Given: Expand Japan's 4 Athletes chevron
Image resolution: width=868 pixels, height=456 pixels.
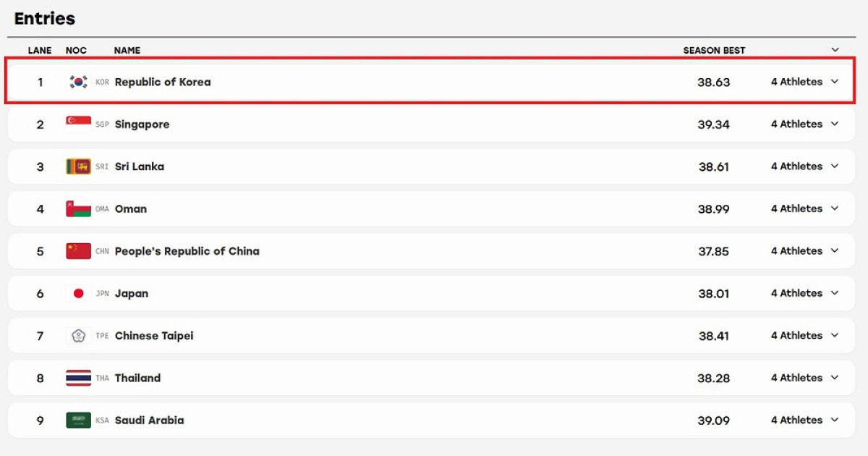Looking at the screenshot, I should point(835,293).
